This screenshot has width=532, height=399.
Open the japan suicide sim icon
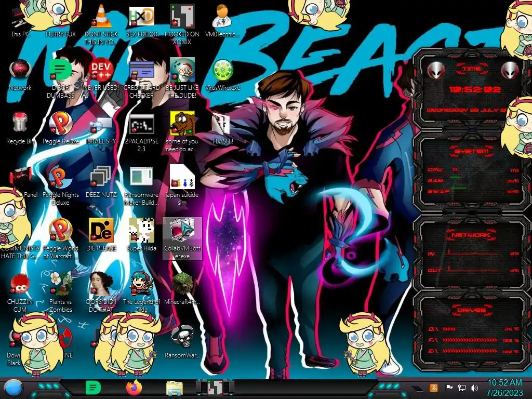[182, 185]
